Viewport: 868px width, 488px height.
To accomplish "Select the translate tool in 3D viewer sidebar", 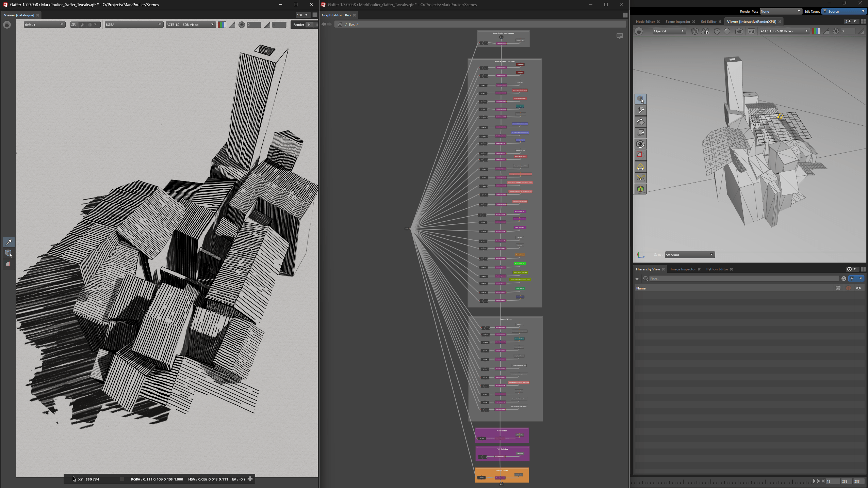I will [x=640, y=110].
